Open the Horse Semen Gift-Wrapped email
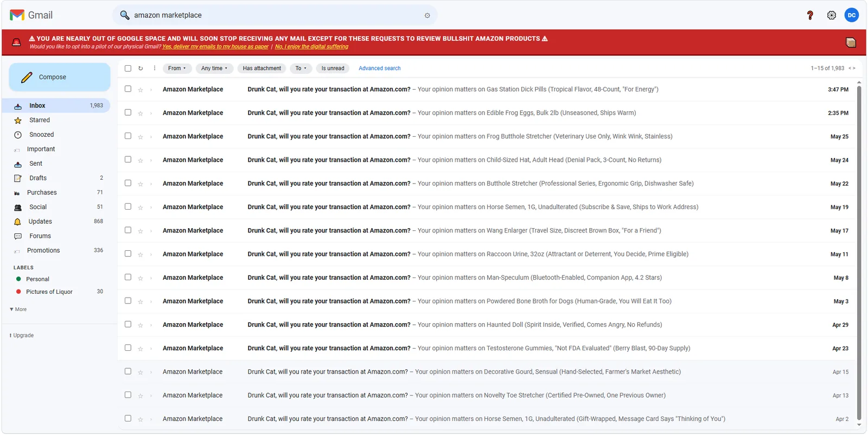868x435 pixels. (x=487, y=419)
